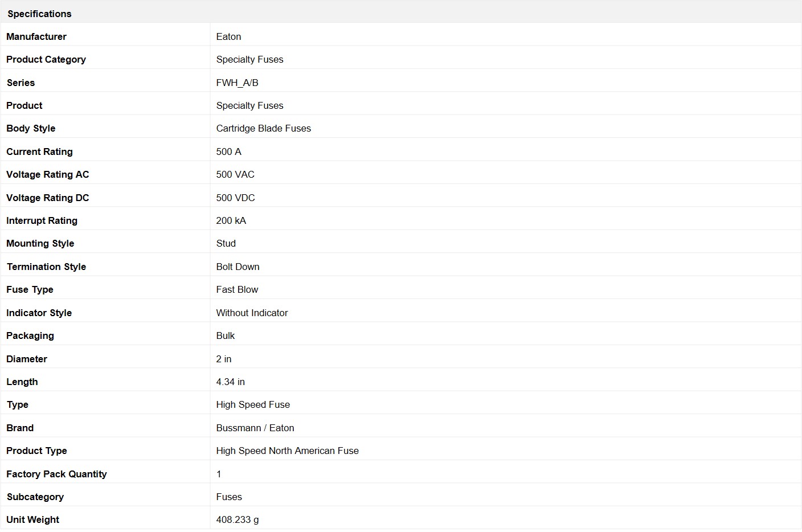Click the Stud mounting style value
Viewport: 802px width, 532px height.
(x=226, y=243)
